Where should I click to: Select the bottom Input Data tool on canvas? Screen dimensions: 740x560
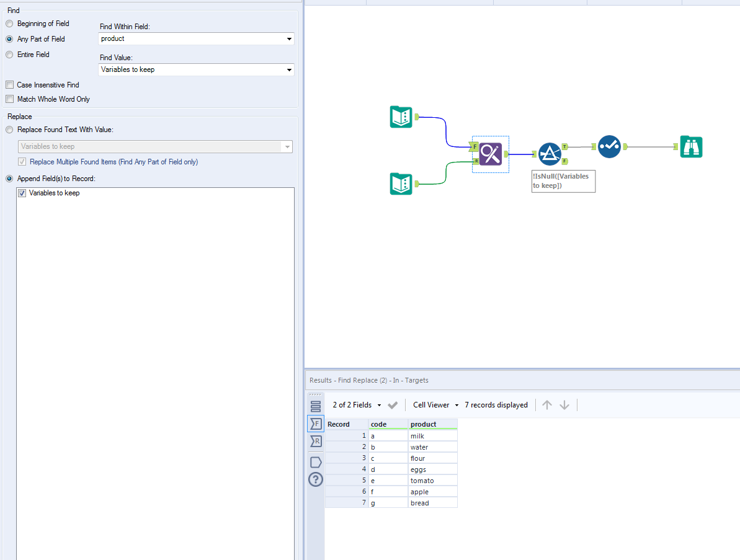(x=401, y=184)
